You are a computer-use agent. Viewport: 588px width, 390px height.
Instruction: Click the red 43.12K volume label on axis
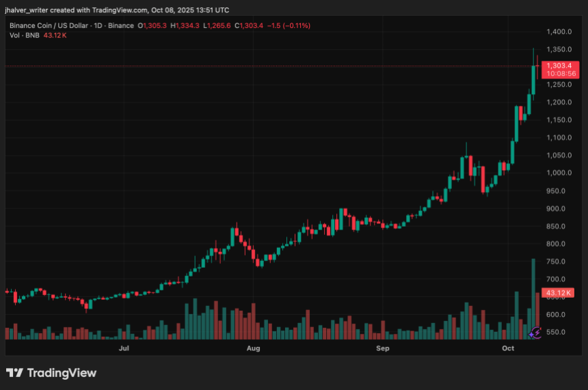pos(558,292)
